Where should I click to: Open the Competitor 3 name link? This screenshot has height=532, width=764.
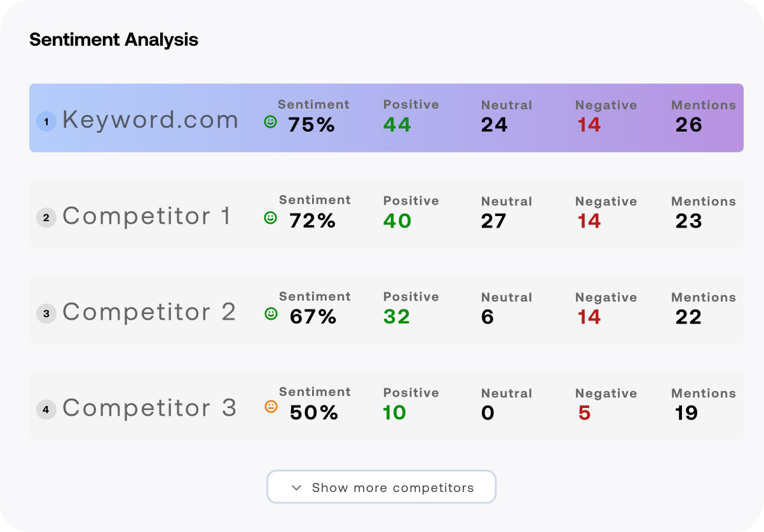(x=149, y=408)
